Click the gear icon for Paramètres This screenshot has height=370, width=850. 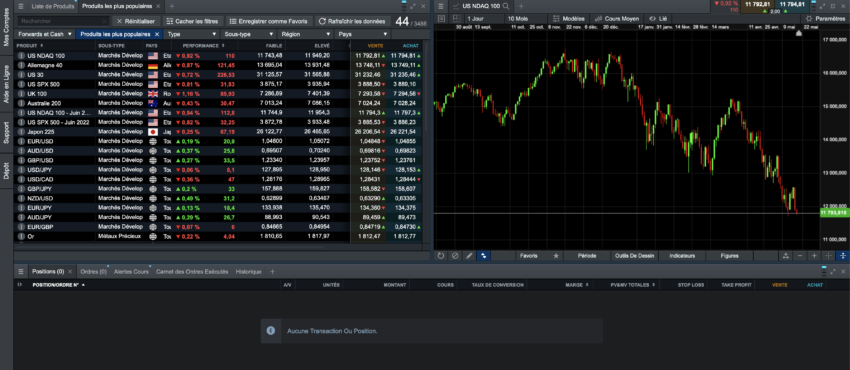809,19
